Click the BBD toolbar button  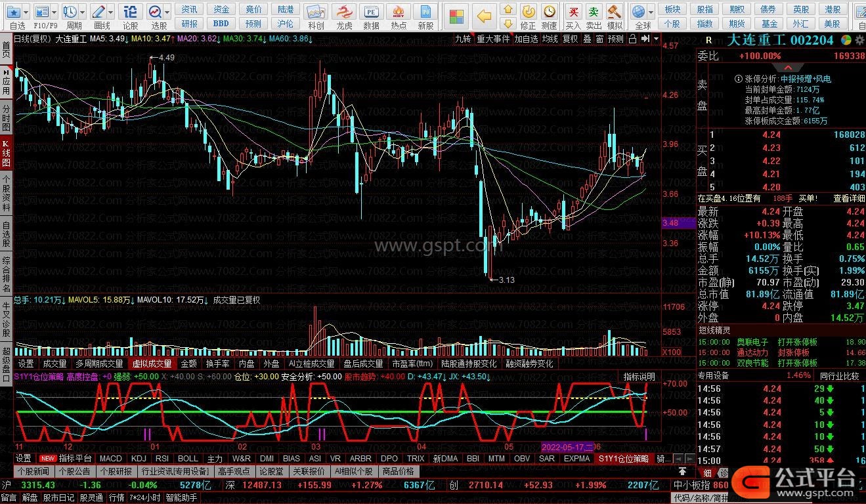tap(221, 24)
